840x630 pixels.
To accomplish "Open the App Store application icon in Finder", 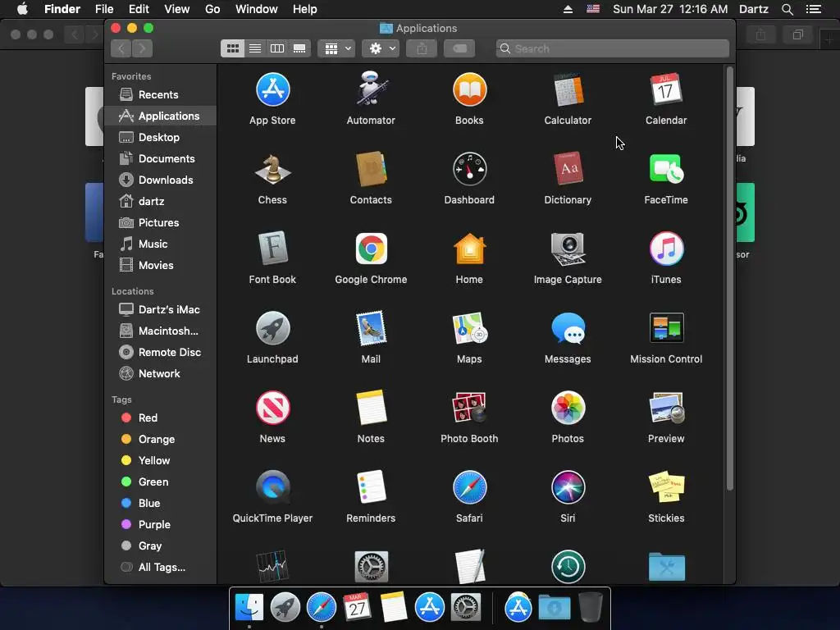I will (x=272, y=89).
